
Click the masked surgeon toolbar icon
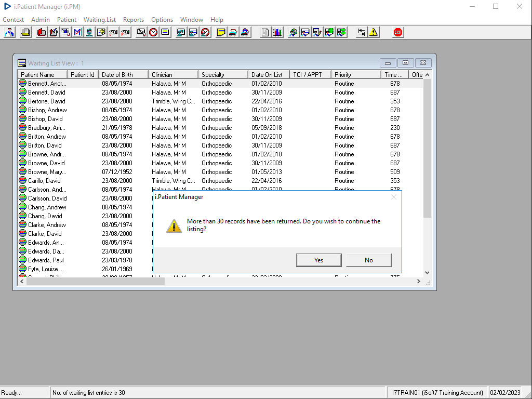89,32
